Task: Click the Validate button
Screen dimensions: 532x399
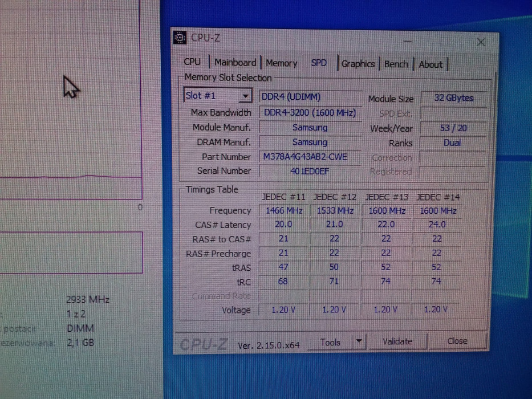Action: pos(397,341)
